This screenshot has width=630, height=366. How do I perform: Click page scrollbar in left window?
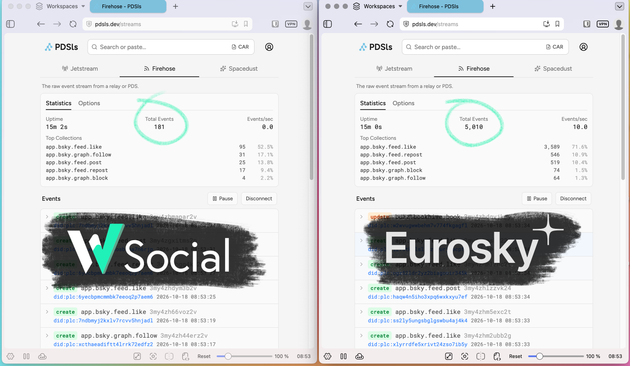click(311, 108)
